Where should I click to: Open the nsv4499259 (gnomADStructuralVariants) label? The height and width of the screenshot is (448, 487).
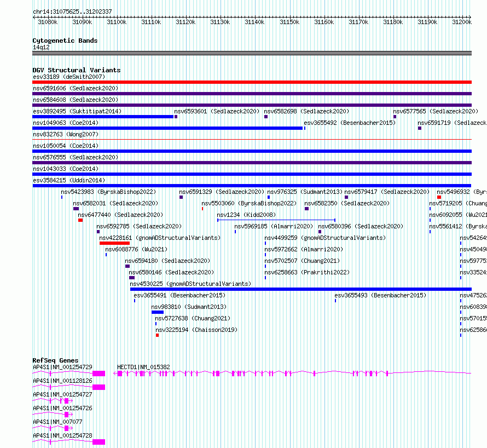click(x=325, y=238)
